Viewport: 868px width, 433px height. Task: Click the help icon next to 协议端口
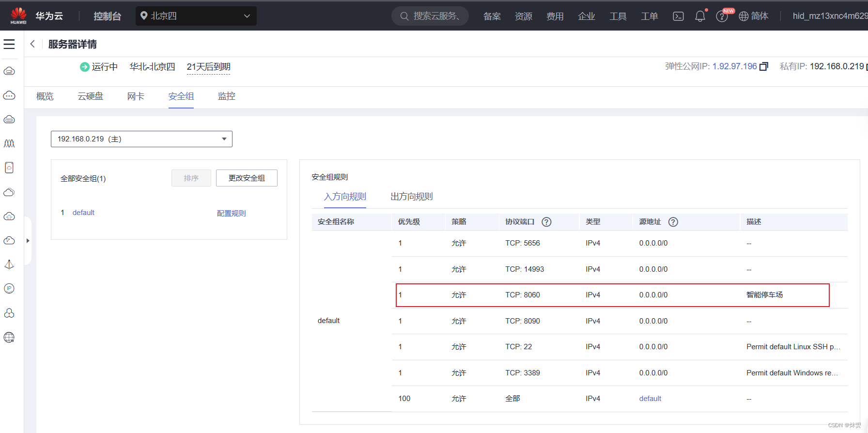point(546,222)
